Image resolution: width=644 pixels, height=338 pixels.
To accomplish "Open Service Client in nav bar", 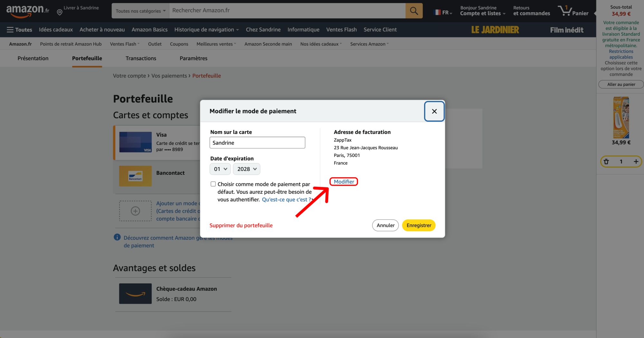I will click(380, 30).
